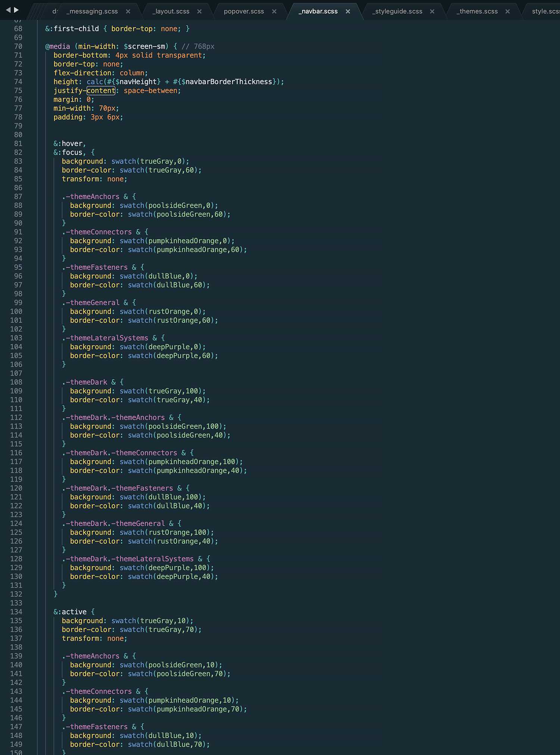Switch to the _messaging.scss tab

(92, 12)
